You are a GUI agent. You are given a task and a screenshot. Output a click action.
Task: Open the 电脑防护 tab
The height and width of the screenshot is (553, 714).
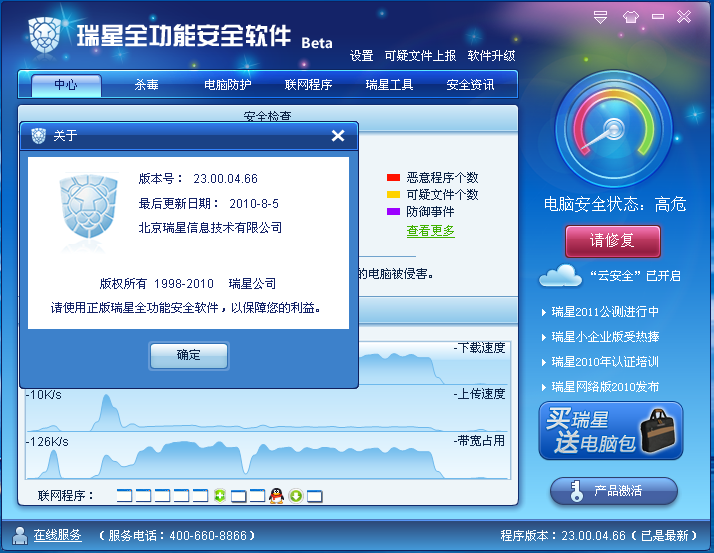[x=227, y=85]
